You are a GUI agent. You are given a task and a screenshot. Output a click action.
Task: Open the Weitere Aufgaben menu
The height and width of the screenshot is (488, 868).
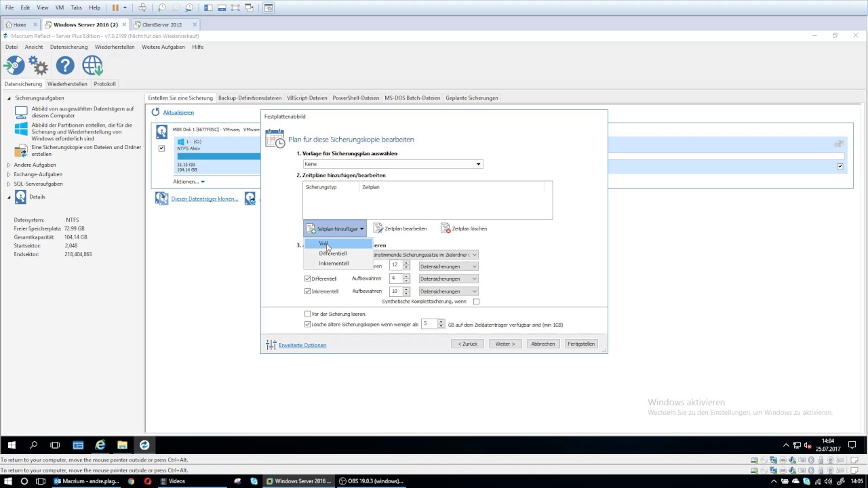pos(163,47)
